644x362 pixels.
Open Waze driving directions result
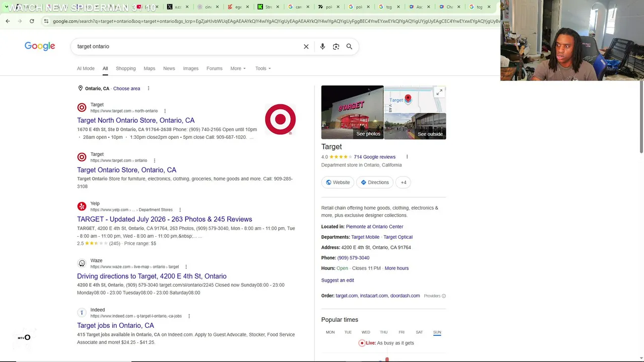point(151,276)
